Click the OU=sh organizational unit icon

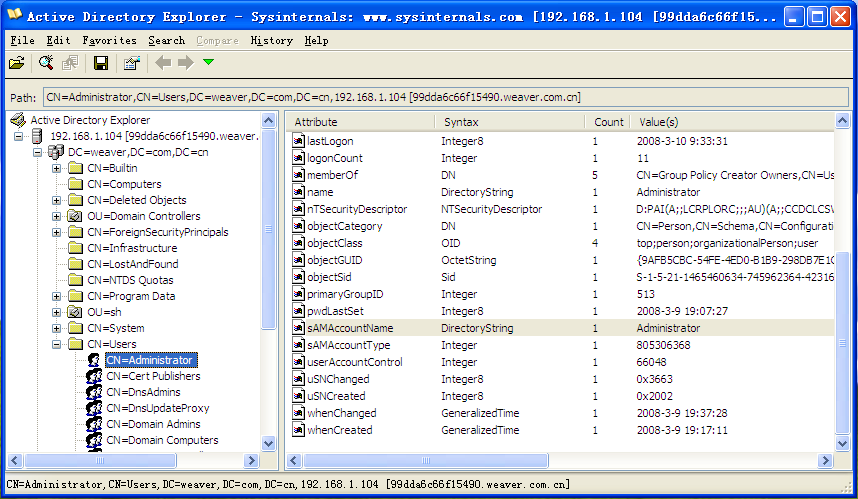(x=75, y=312)
